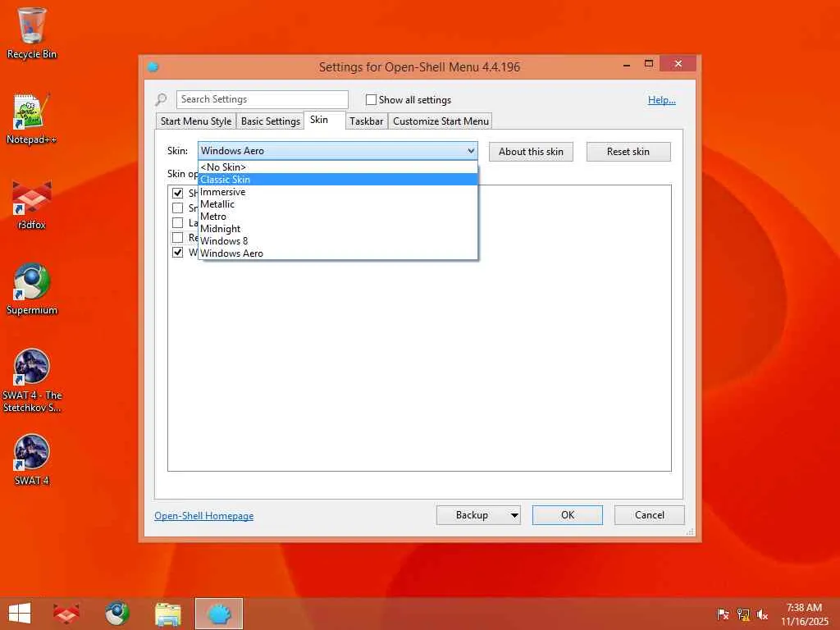Discard changes with the Cancel button
Screen dimensions: 840x630
650,515
